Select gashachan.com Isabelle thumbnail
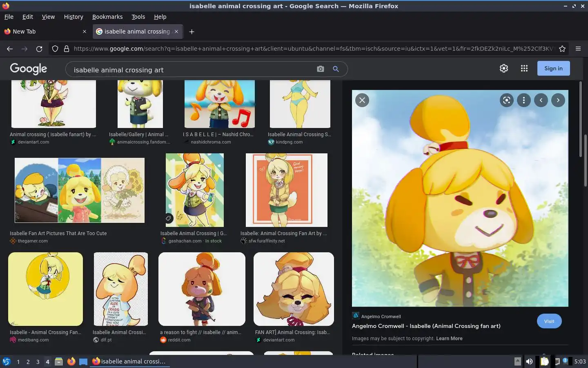 tap(195, 190)
